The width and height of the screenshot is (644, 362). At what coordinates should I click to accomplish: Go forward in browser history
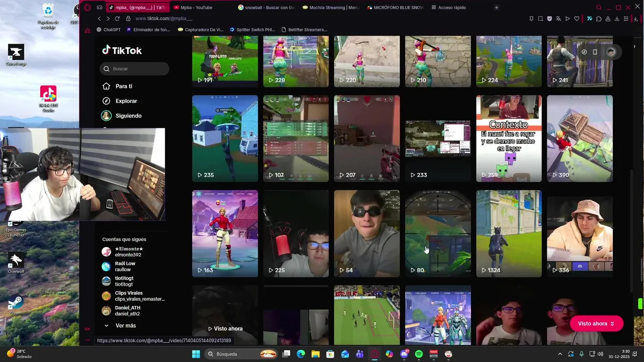tap(108, 19)
